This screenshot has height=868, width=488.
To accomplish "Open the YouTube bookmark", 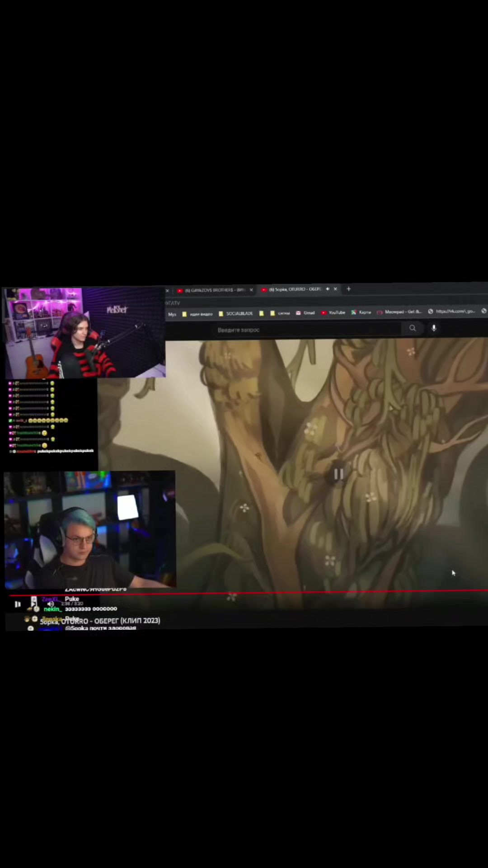I will tap(333, 312).
